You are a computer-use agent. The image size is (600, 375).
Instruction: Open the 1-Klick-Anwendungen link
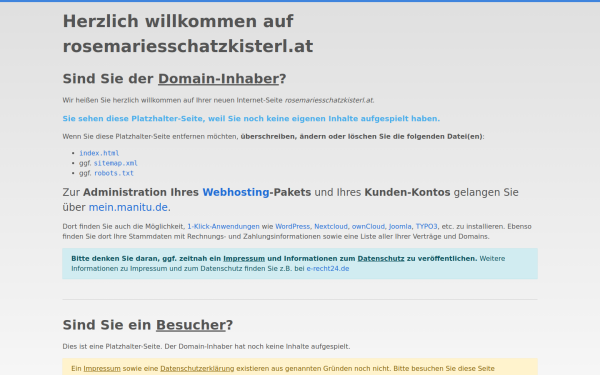point(223,227)
